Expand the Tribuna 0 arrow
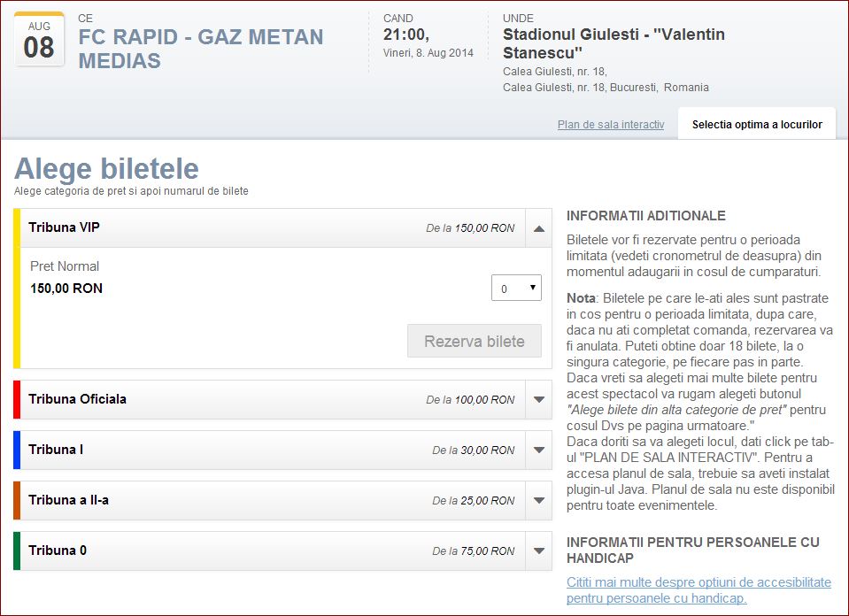The height and width of the screenshot is (616, 849). coord(539,551)
